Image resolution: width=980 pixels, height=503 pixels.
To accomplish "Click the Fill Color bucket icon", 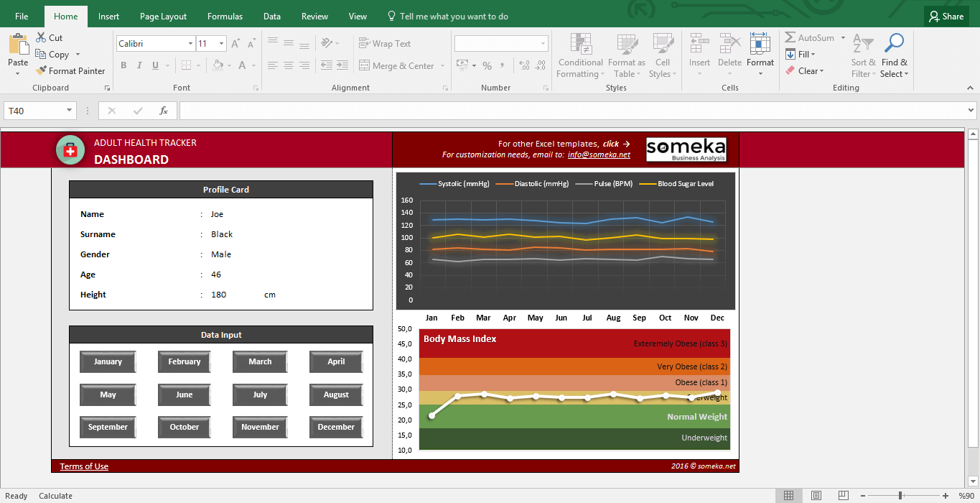I will pos(218,65).
